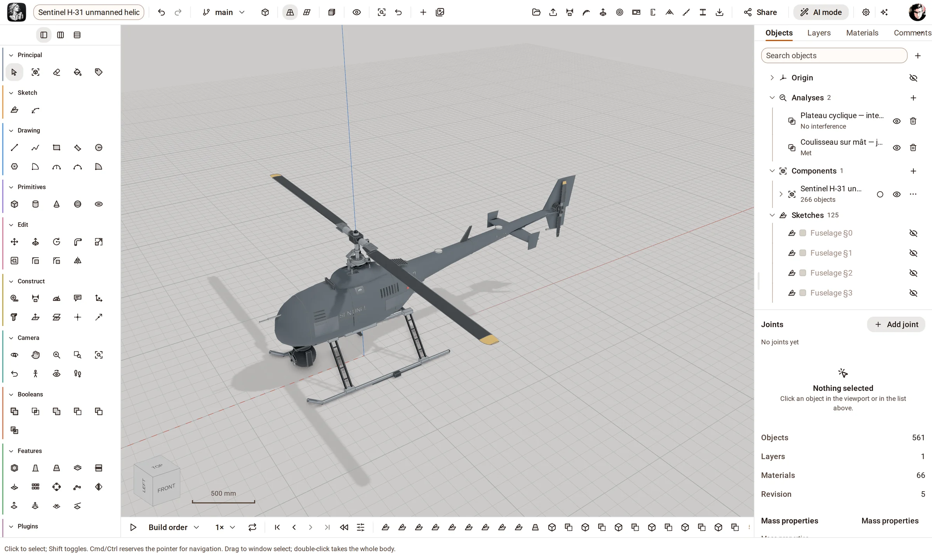Image resolution: width=932 pixels, height=560 pixels.
Task: Hide the Sentinel H-31 component
Action: click(897, 194)
